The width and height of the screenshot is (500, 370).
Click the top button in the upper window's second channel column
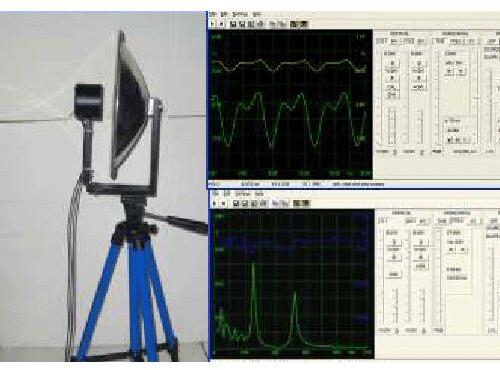[x=419, y=63]
